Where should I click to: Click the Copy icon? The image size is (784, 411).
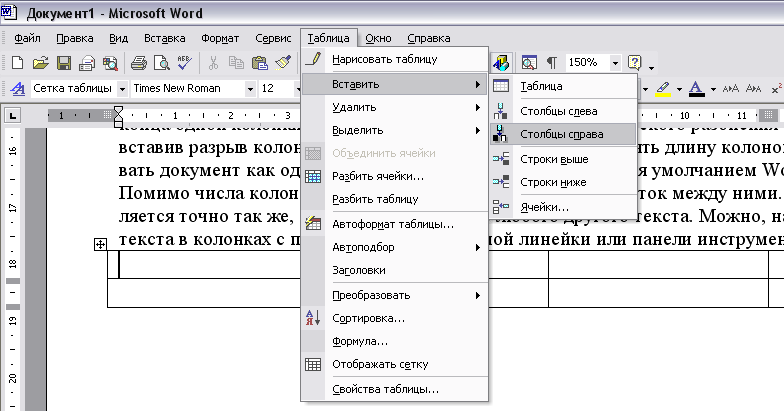click(236, 62)
